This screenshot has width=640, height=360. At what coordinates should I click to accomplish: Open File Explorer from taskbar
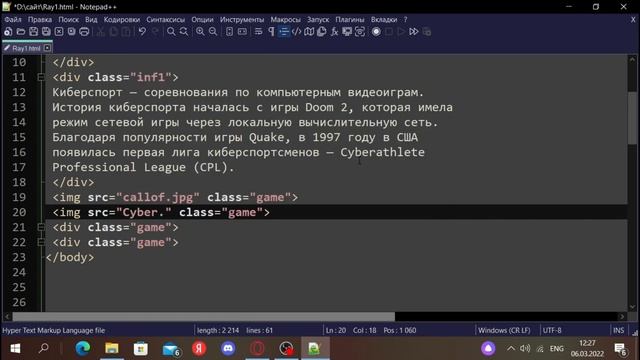coord(112,349)
